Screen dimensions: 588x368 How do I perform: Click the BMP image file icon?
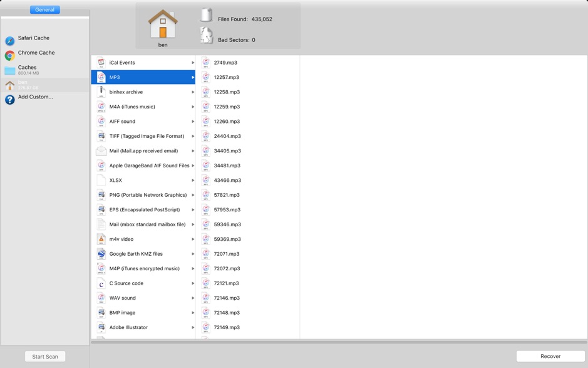tap(101, 312)
